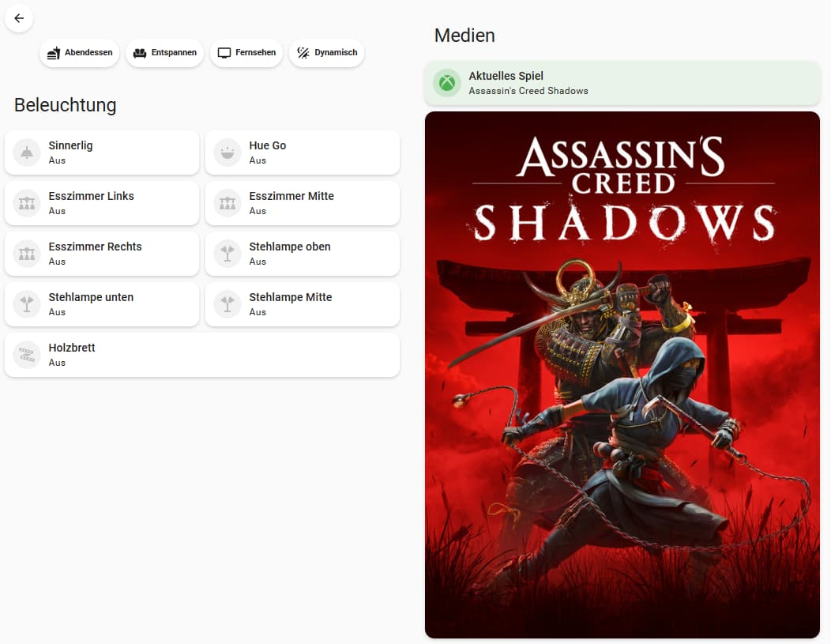Click the Esszimmer Mitte light icon
The width and height of the screenshot is (831, 644).
(227, 203)
